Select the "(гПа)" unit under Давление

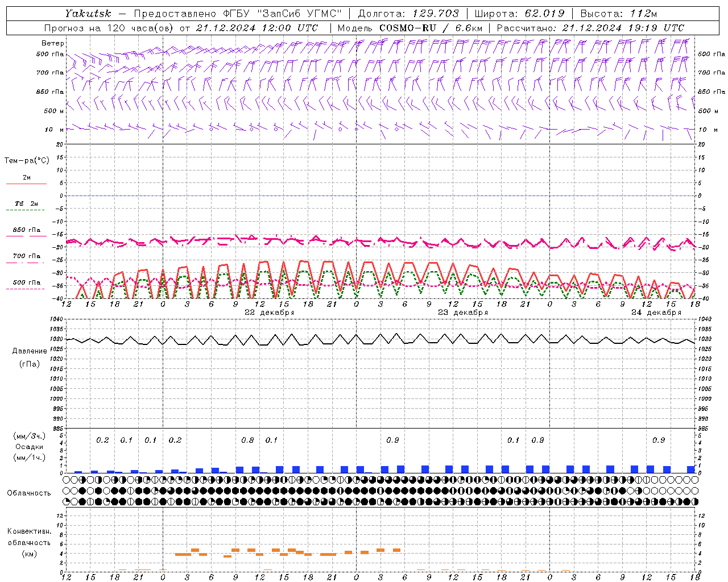click(30, 364)
